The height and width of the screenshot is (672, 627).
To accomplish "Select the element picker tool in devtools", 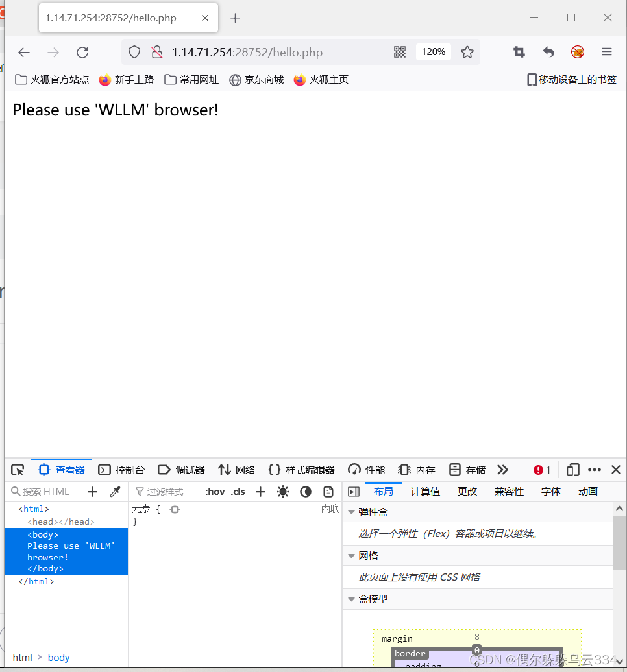I will coord(17,469).
